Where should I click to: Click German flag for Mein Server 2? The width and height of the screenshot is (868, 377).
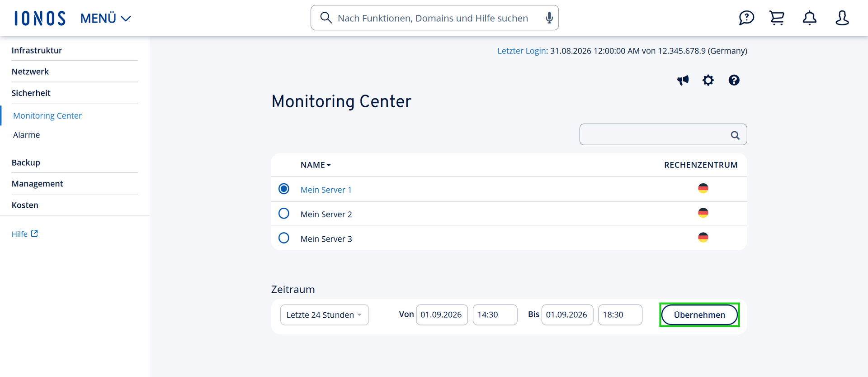point(703,213)
